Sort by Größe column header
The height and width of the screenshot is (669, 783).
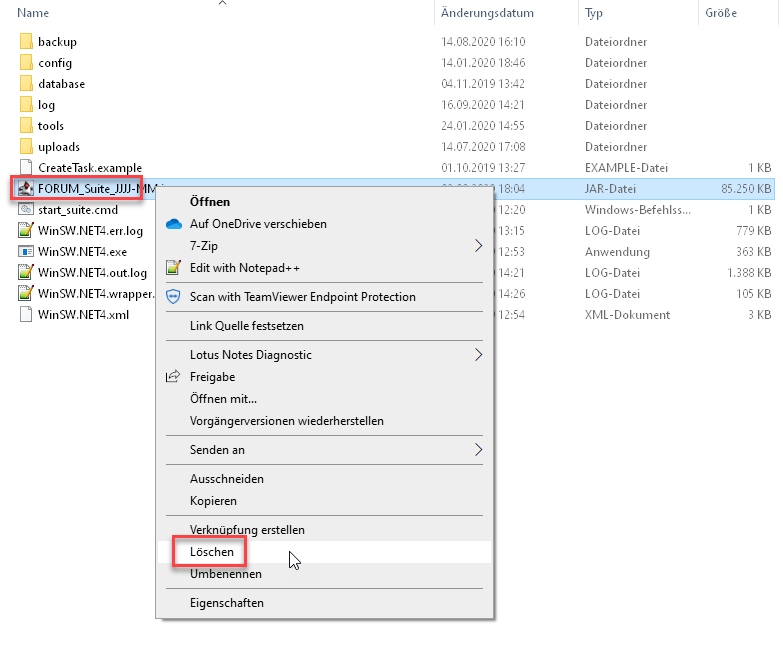[x=721, y=13]
